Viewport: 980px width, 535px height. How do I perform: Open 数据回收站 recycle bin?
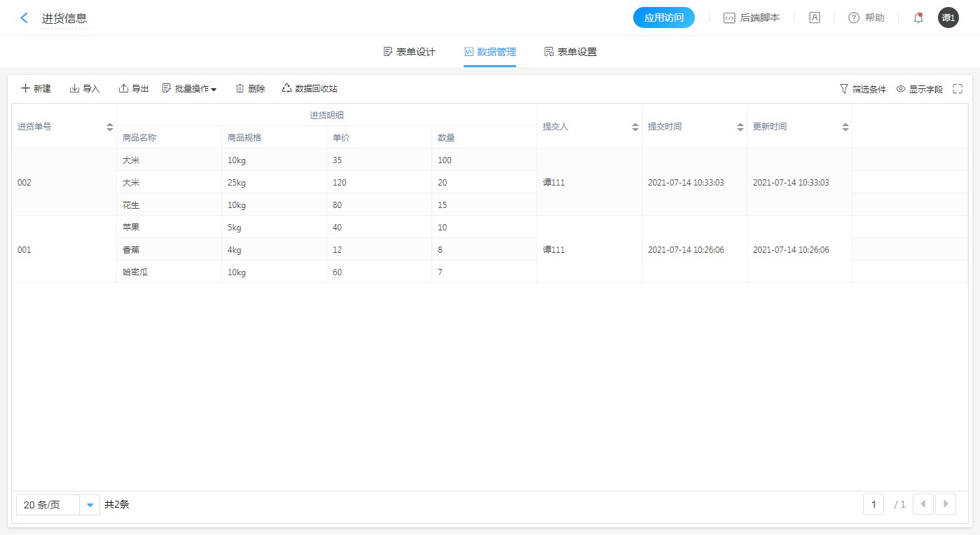tap(310, 89)
